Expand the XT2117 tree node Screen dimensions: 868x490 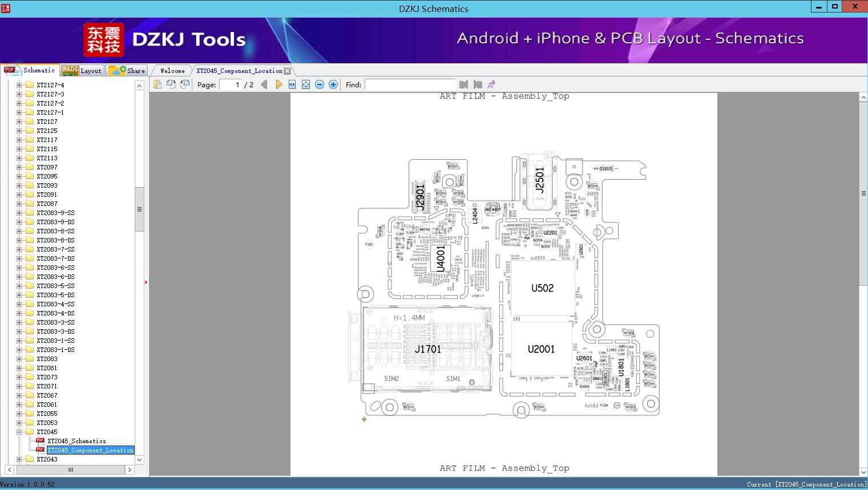pyautogui.click(x=19, y=140)
